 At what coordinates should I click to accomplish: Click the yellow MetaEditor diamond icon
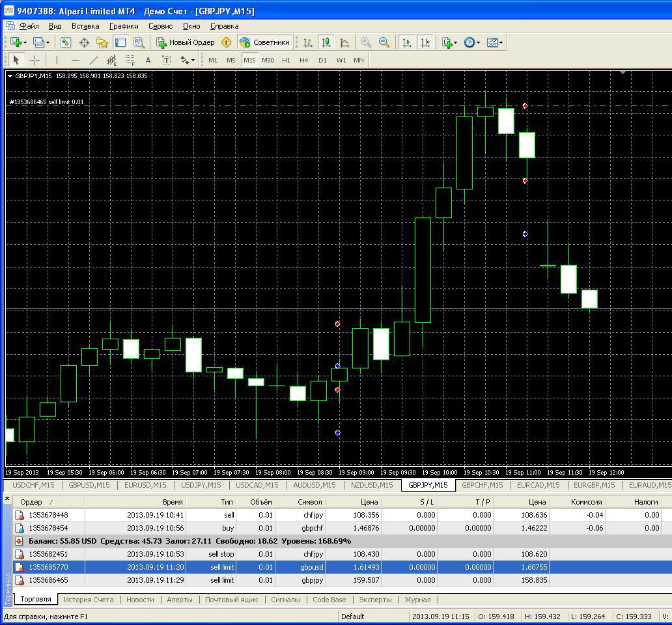coord(227,42)
